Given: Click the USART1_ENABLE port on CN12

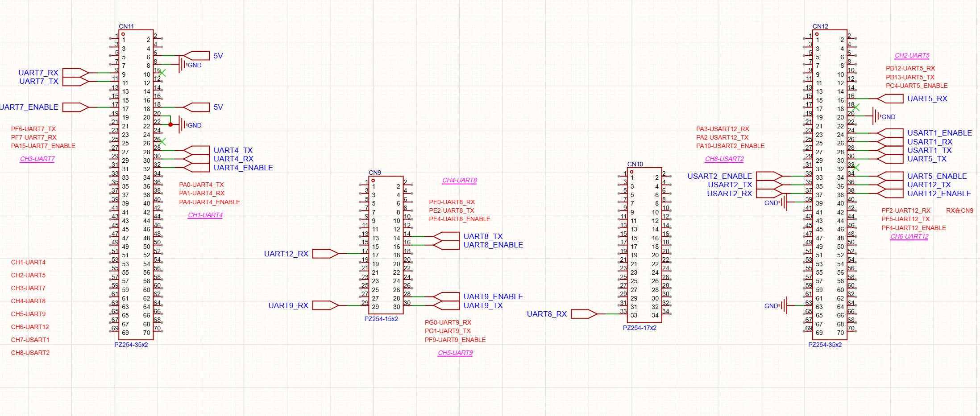Looking at the screenshot, I should tap(890, 133).
